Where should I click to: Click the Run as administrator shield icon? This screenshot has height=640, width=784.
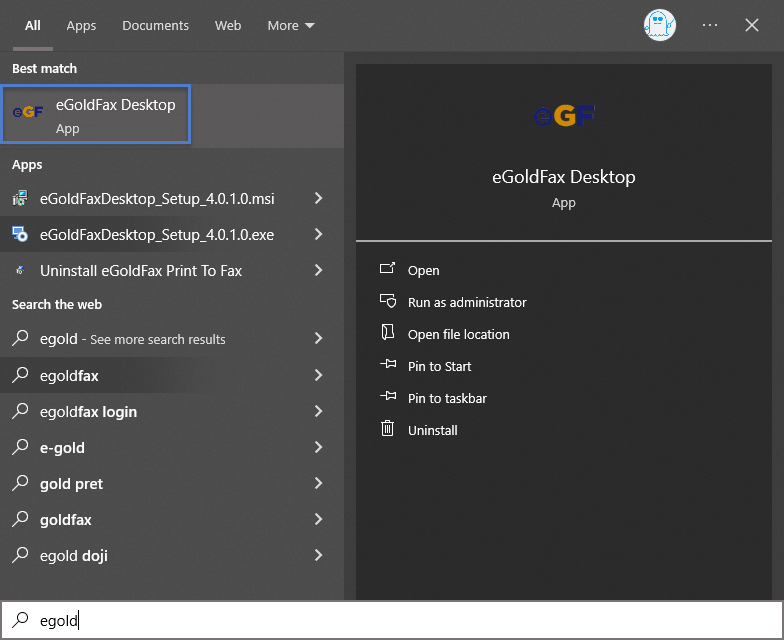(x=388, y=301)
